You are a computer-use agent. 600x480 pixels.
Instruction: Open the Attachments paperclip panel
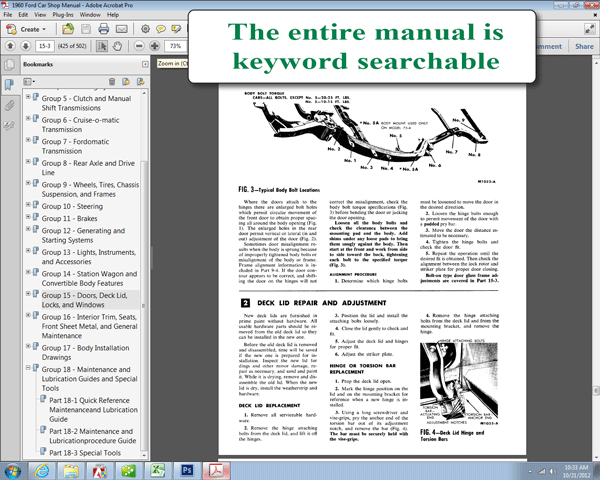point(9,105)
